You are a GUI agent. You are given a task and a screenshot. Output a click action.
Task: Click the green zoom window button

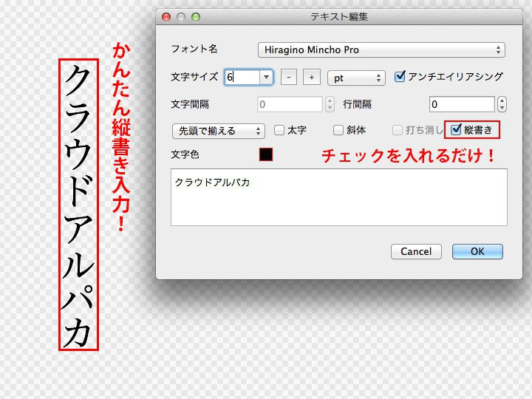(x=196, y=16)
